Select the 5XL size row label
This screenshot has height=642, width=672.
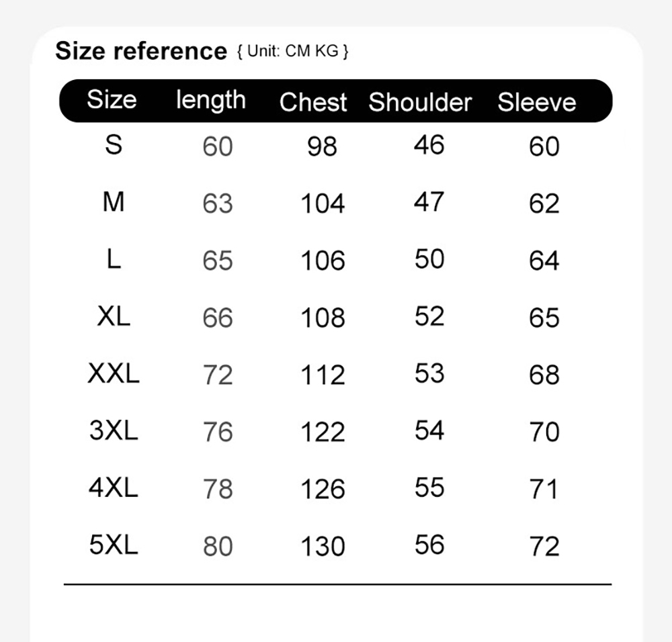114,545
